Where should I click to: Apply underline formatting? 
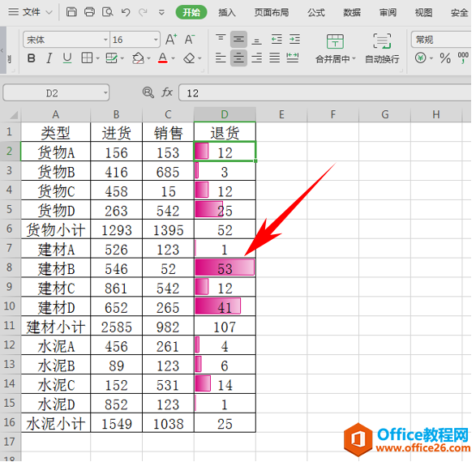coord(67,58)
